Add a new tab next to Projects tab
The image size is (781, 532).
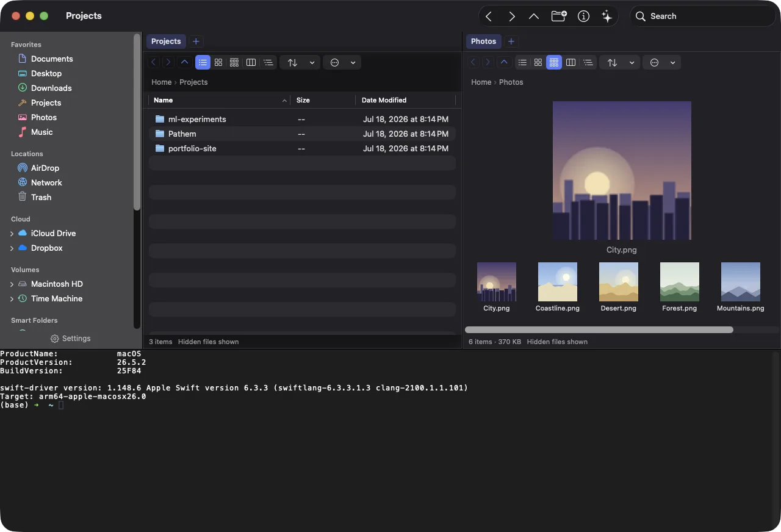tap(196, 41)
